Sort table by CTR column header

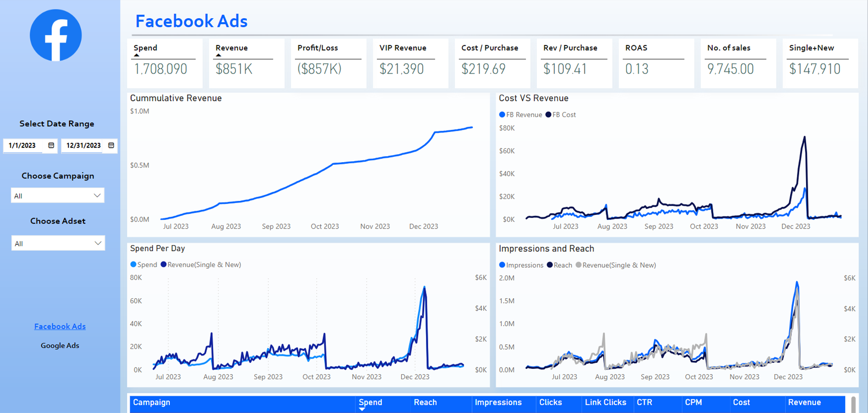[644, 403]
